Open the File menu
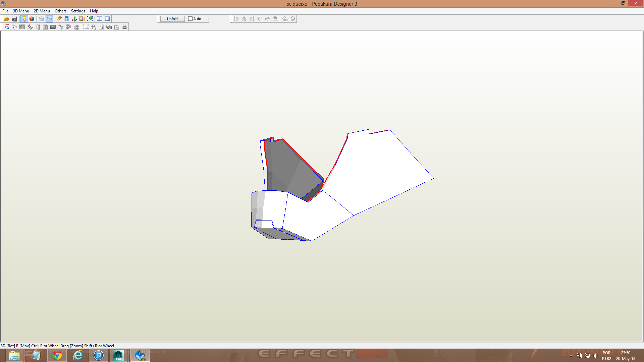Viewport: 644px width, 362px height. pyautogui.click(x=5, y=11)
